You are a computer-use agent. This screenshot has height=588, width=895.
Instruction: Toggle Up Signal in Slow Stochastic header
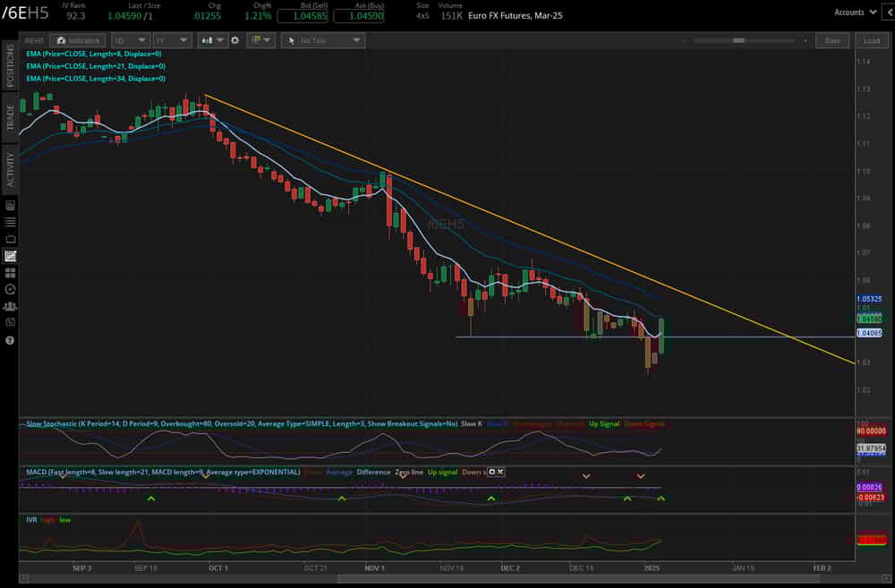point(604,423)
